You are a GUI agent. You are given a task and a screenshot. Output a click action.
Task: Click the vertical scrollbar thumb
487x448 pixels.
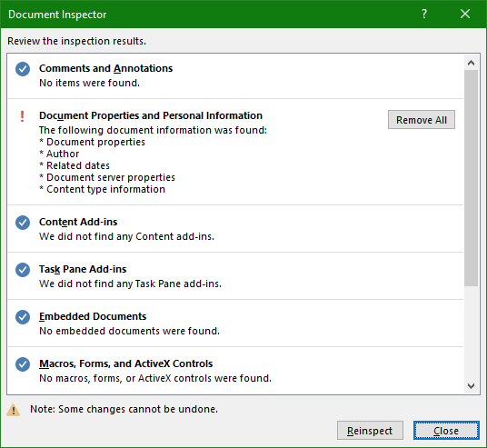(471, 178)
